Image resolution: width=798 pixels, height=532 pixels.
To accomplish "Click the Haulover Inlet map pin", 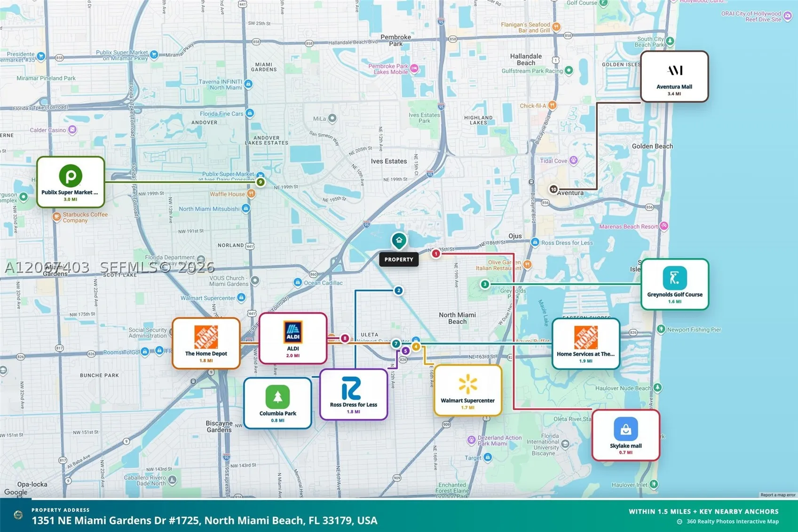I will tap(654, 484).
